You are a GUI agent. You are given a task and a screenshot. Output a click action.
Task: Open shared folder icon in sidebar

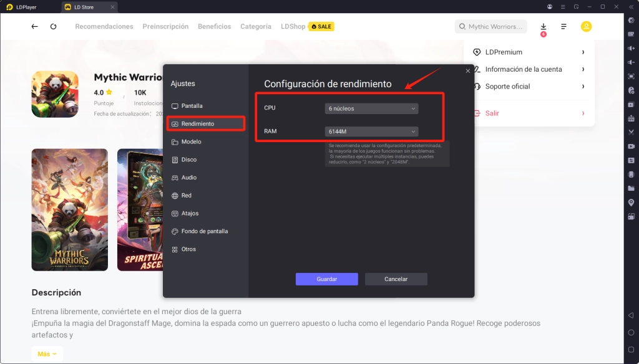tap(632, 188)
